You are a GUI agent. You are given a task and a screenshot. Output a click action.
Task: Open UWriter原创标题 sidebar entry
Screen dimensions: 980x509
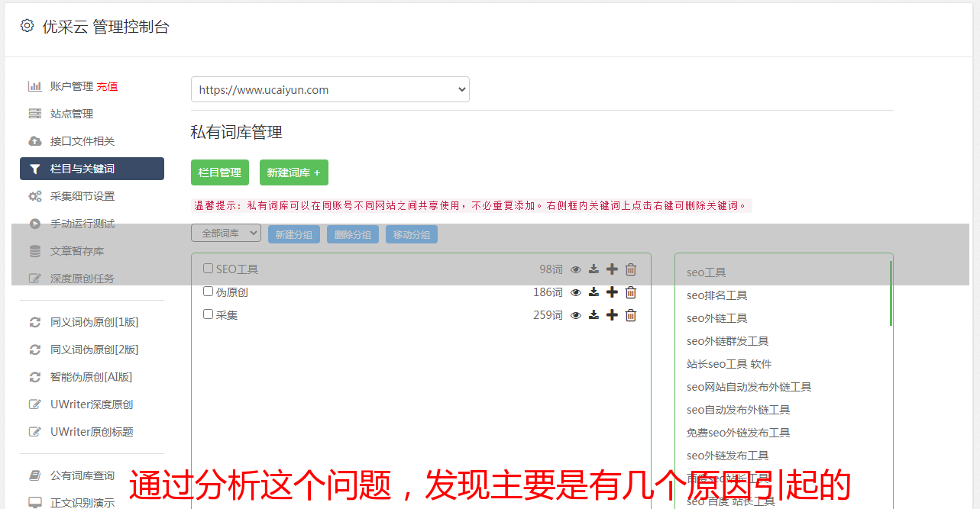pos(92,432)
